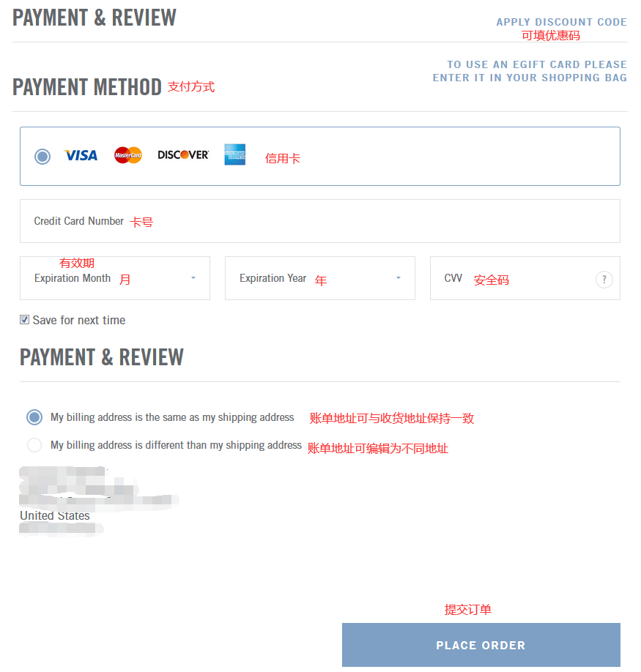Open the Expiration Month dropdown
The height and width of the screenshot is (672, 641).
coord(115,278)
